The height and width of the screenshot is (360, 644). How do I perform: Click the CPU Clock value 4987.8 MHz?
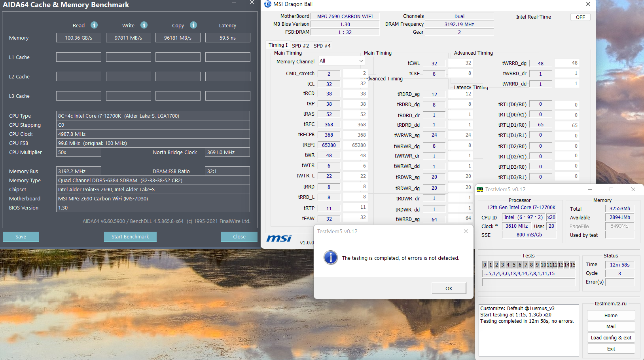pyautogui.click(x=153, y=134)
